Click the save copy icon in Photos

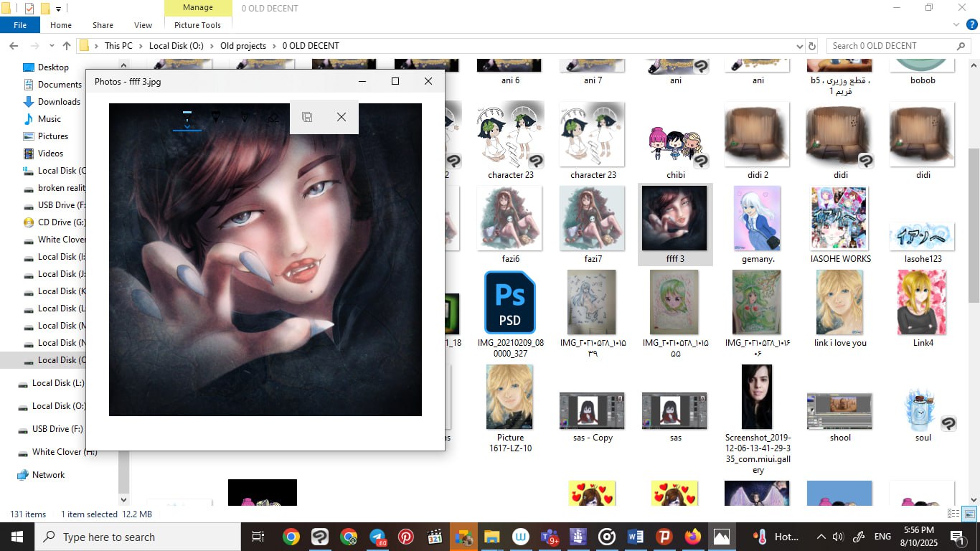307,117
